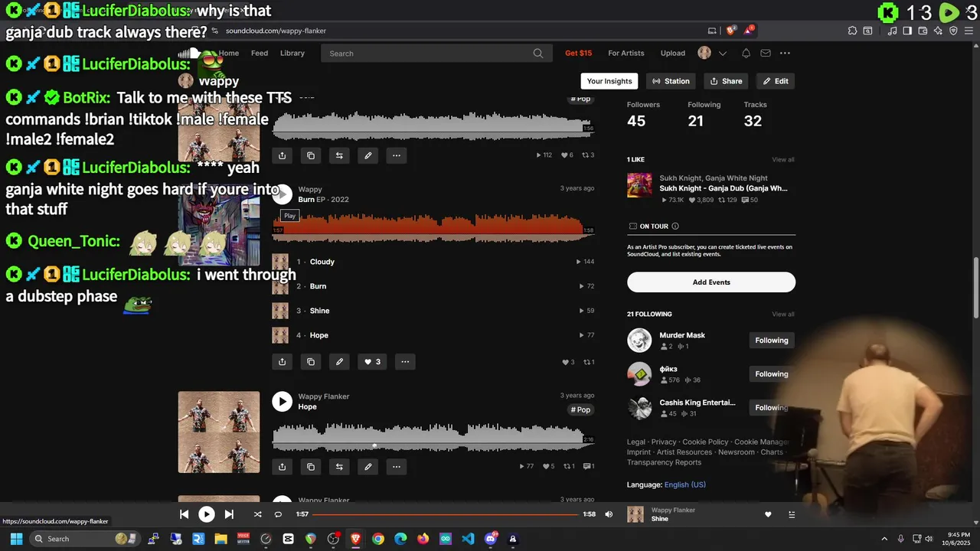Open the Brave wallet icon
Viewport: 980px width, 551px height.
point(923,31)
